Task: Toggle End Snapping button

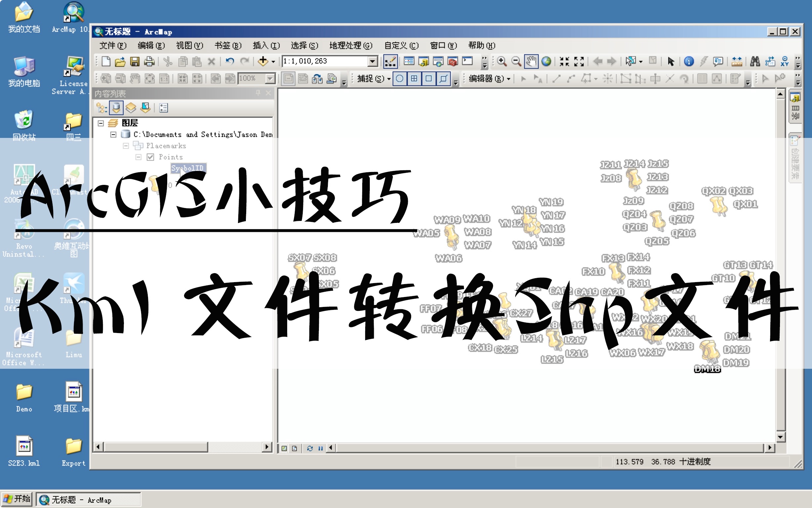Action: point(414,79)
